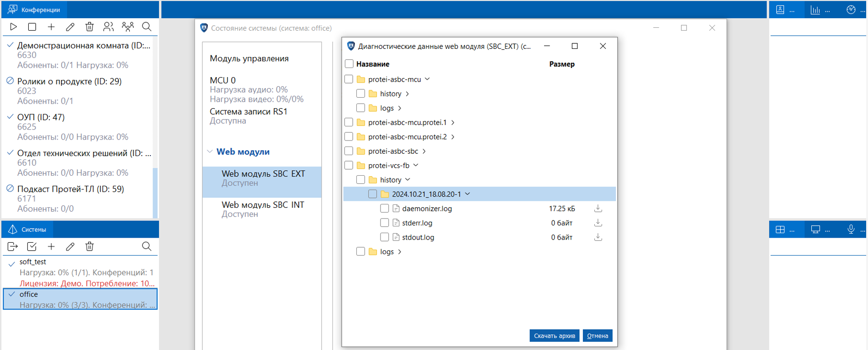This screenshot has width=868, height=350.
Task: Select Подкаст Протей-ТЛ conference
Action: coord(79,199)
